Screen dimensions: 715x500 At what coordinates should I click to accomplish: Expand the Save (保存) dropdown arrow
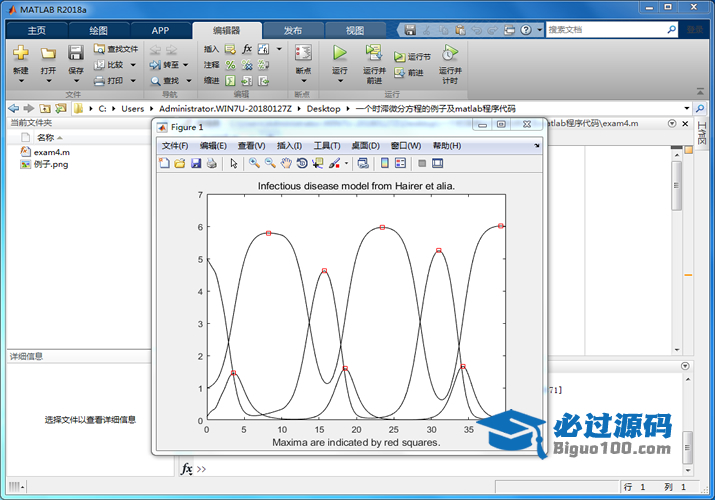[76, 81]
